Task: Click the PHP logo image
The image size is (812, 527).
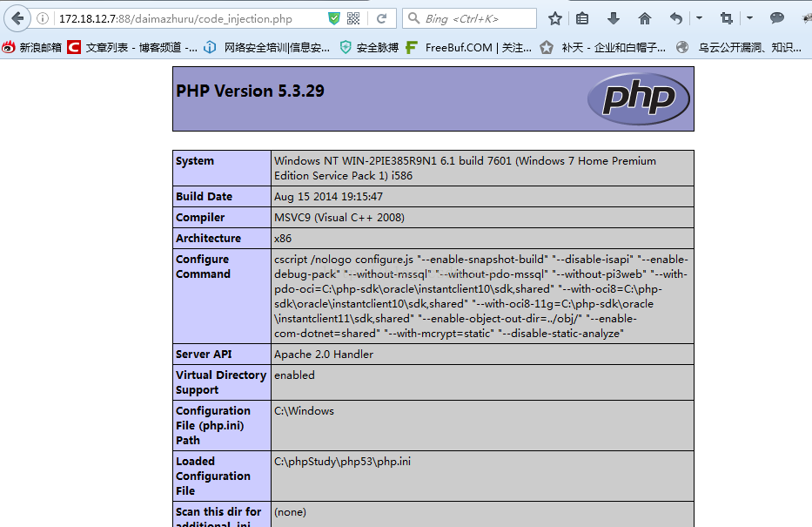Action: (639, 98)
